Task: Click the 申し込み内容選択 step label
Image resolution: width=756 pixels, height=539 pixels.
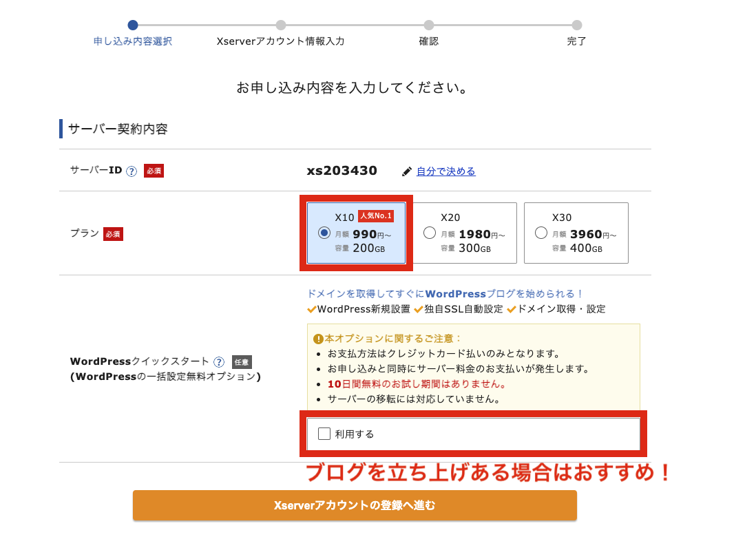Action: click(x=133, y=41)
